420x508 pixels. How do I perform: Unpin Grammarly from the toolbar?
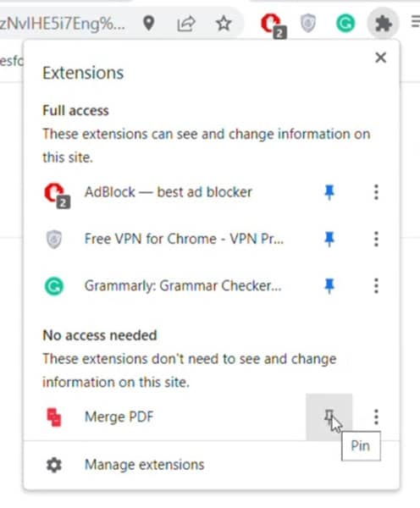(329, 286)
